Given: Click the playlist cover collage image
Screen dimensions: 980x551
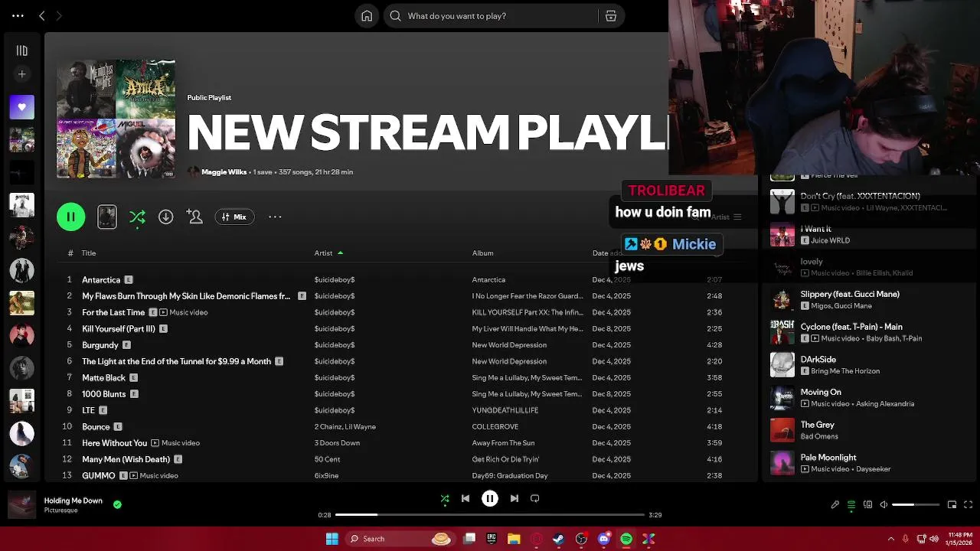Looking at the screenshot, I should pyautogui.click(x=116, y=119).
